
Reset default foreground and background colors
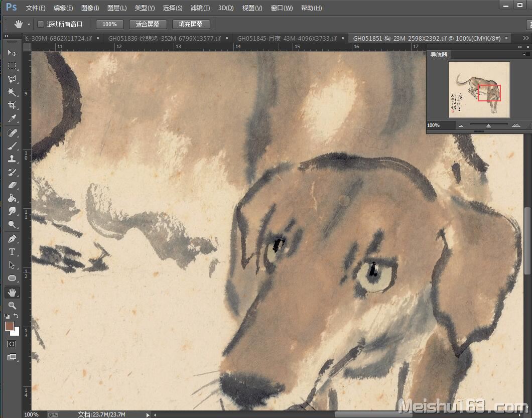[x=7, y=316]
